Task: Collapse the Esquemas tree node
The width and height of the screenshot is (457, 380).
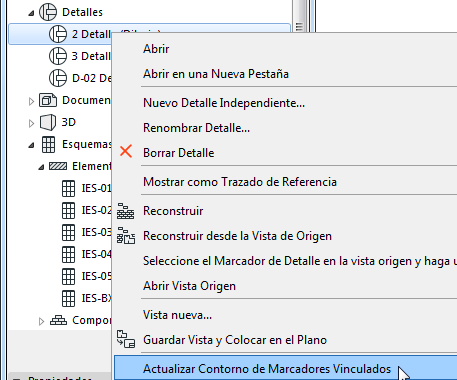Action: 31,145
